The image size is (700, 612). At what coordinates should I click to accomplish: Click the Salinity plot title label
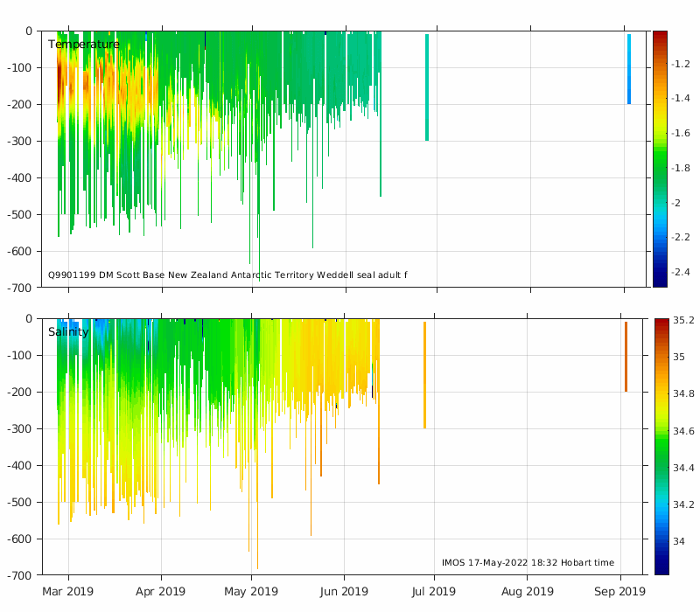pyautogui.click(x=68, y=332)
